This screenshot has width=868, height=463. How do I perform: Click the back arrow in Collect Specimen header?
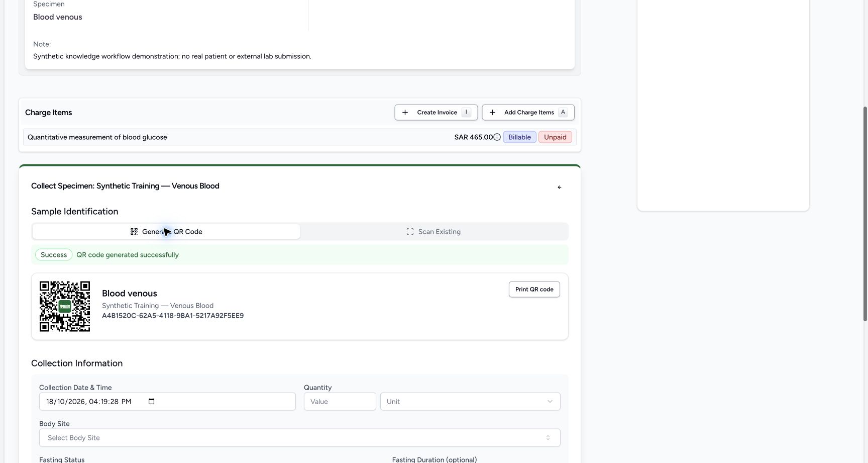click(560, 187)
